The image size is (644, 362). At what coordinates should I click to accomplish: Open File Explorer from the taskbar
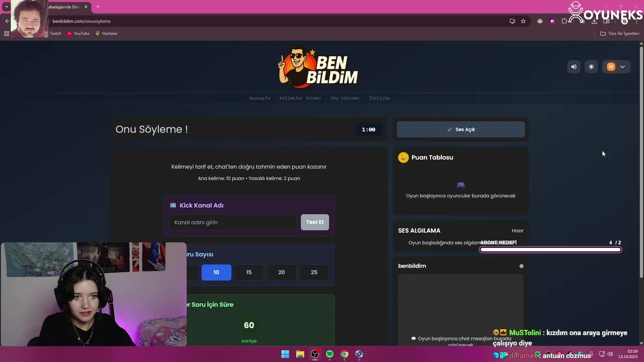coord(300,354)
